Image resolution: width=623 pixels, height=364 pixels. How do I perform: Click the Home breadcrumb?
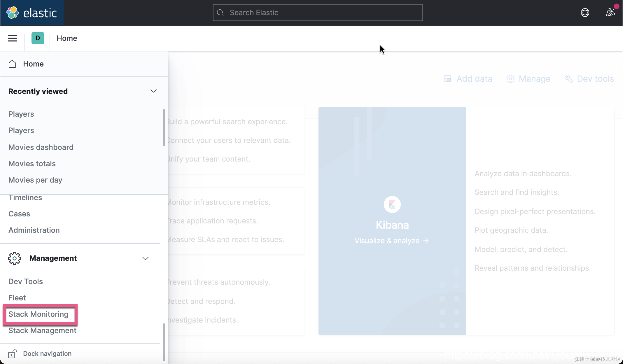(x=67, y=38)
